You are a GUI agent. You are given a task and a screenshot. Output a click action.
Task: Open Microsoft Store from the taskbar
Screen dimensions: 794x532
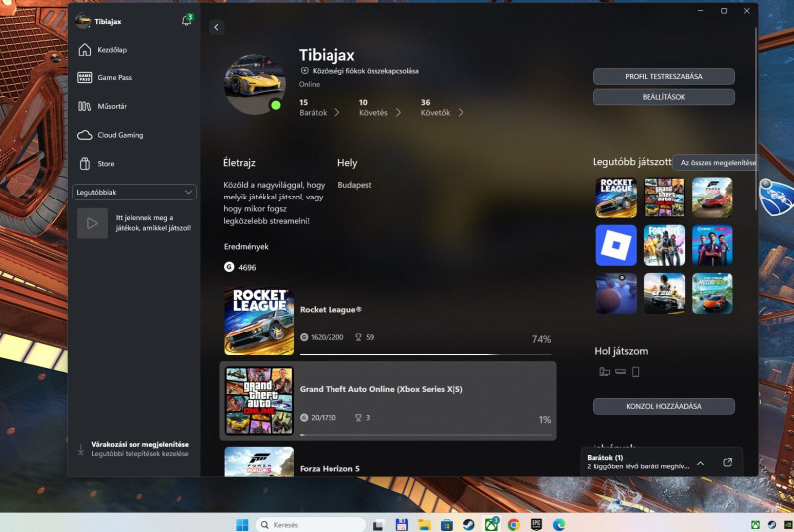coord(446,525)
